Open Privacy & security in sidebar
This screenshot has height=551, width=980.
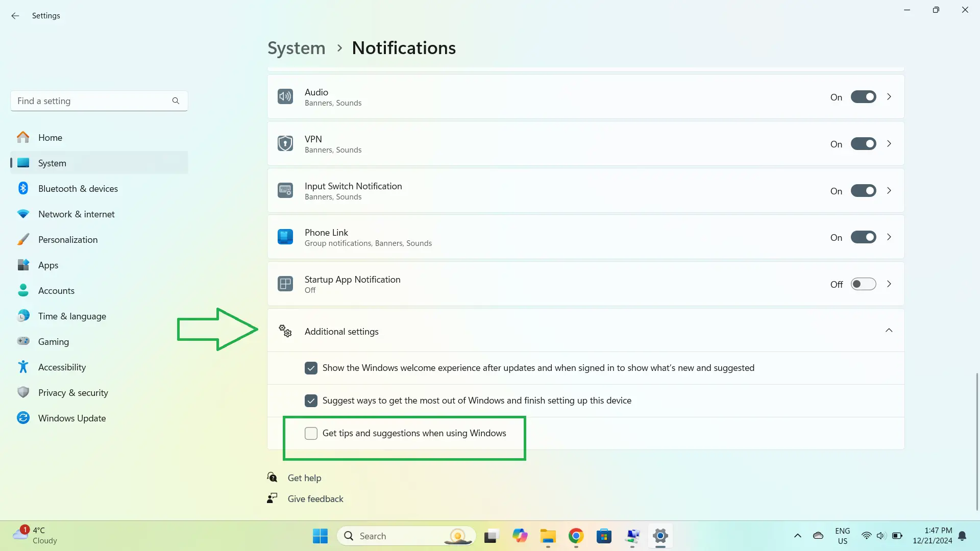[x=73, y=393]
